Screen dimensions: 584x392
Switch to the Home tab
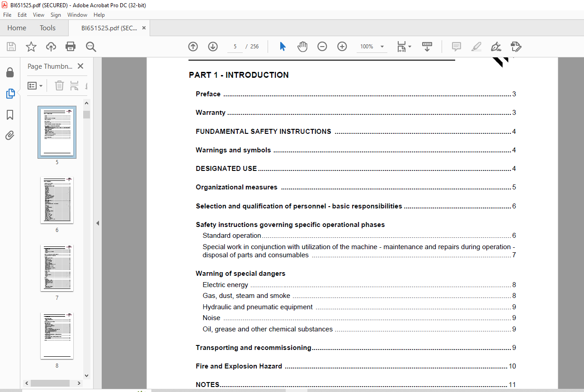click(x=17, y=28)
